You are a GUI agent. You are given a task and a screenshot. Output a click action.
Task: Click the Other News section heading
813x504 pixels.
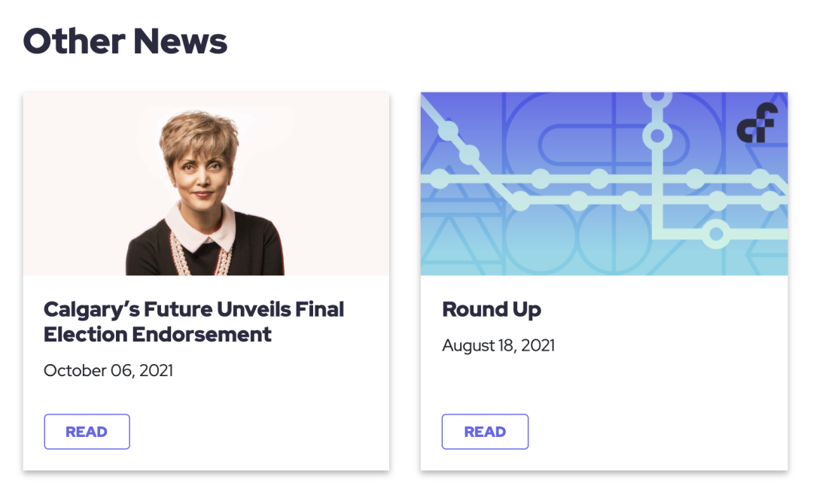[x=125, y=41]
